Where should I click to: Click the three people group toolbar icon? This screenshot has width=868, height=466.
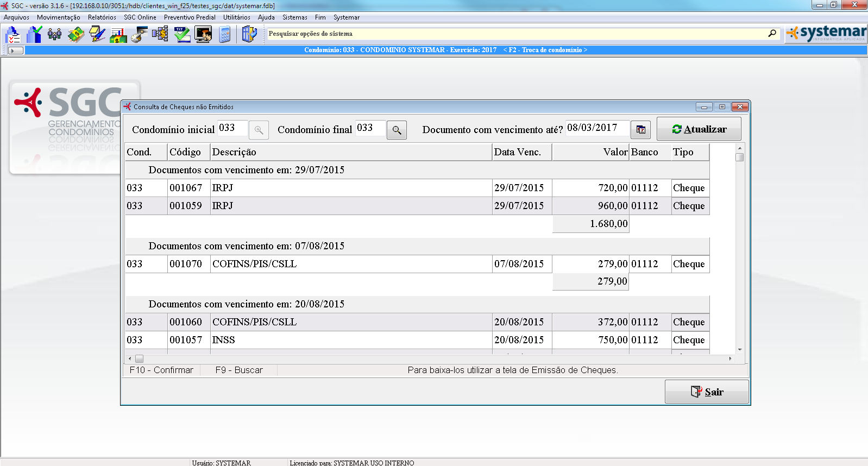click(x=54, y=35)
